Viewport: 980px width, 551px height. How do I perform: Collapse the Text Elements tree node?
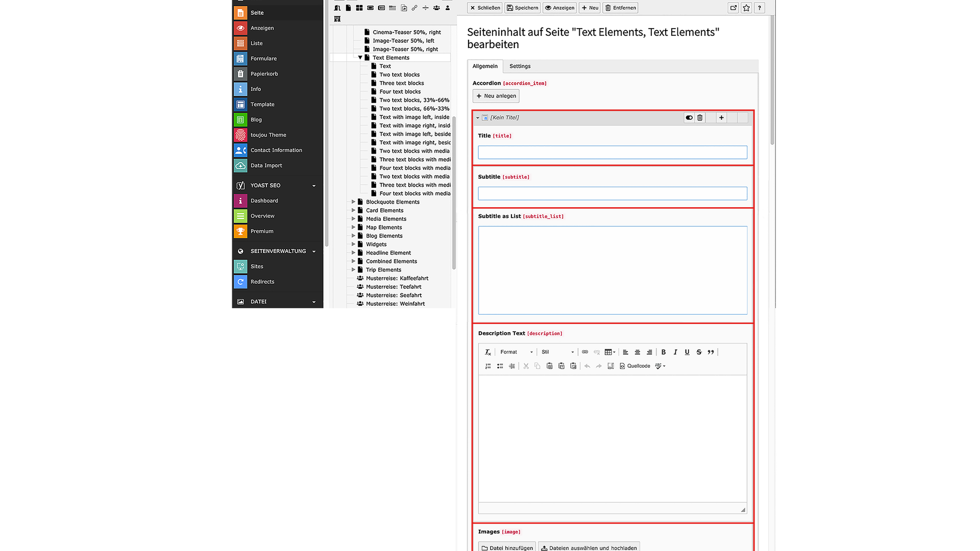coord(360,58)
